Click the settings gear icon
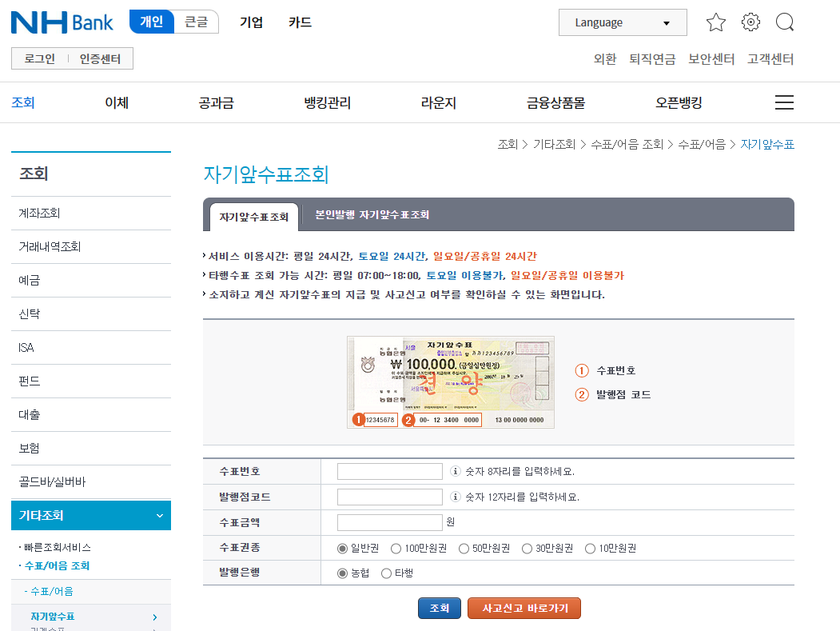840x631 pixels. pyautogui.click(x=750, y=22)
